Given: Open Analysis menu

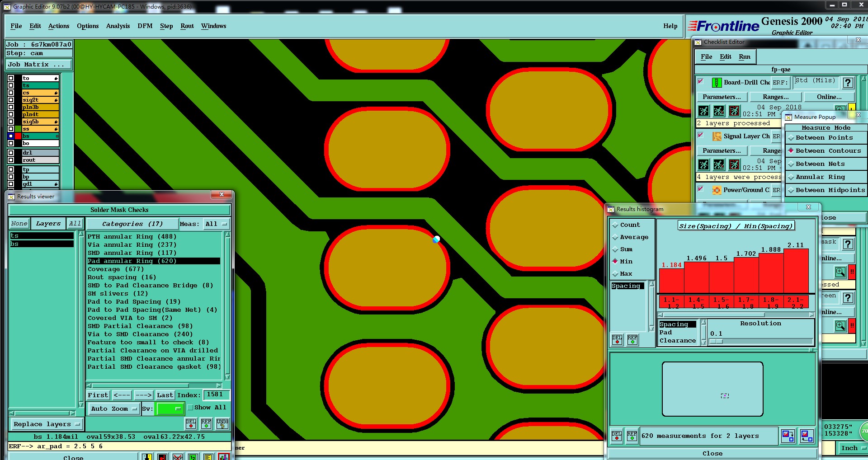Looking at the screenshot, I should (118, 26).
